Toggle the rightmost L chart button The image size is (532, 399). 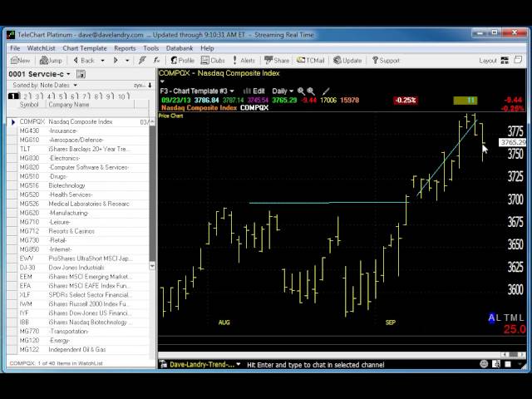521,318
